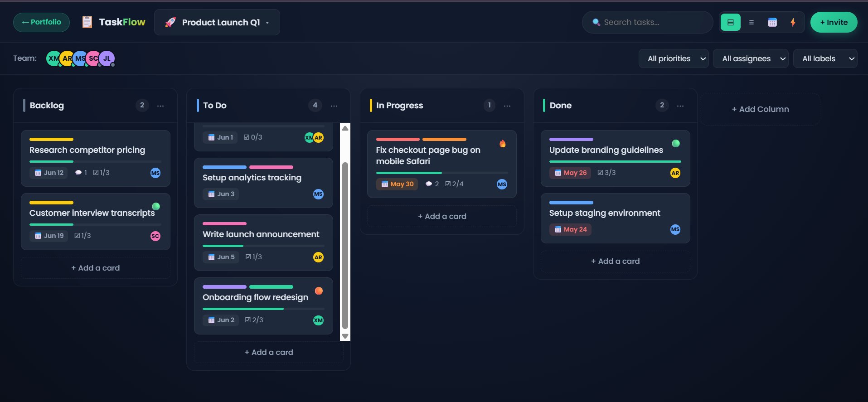Click checklist 0/3 on top To Do card

pyautogui.click(x=253, y=137)
